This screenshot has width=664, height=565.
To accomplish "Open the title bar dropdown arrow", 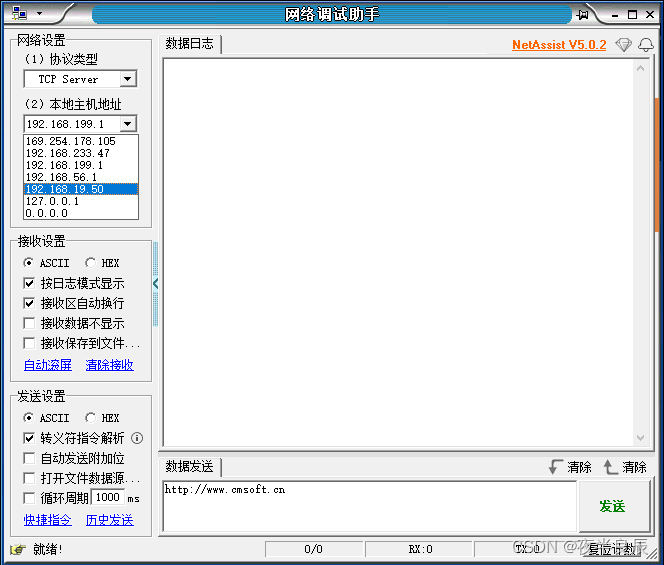I will coord(39,14).
